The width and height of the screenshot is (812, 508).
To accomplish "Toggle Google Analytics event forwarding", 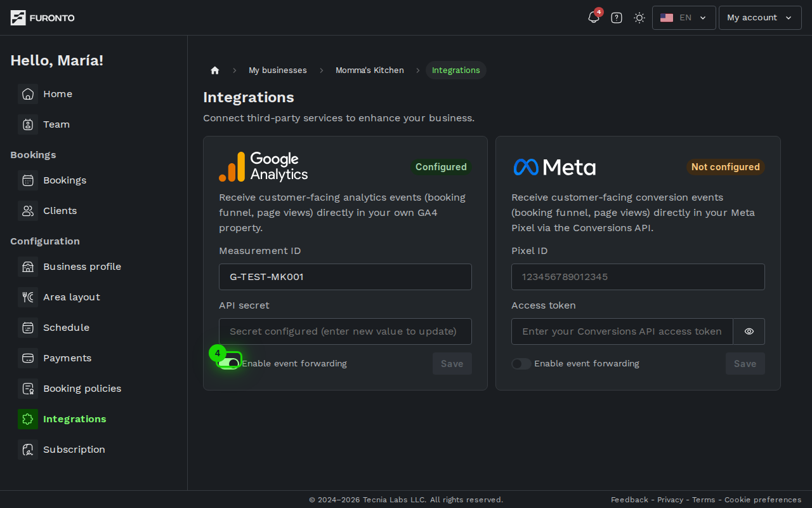I will coord(228,363).
